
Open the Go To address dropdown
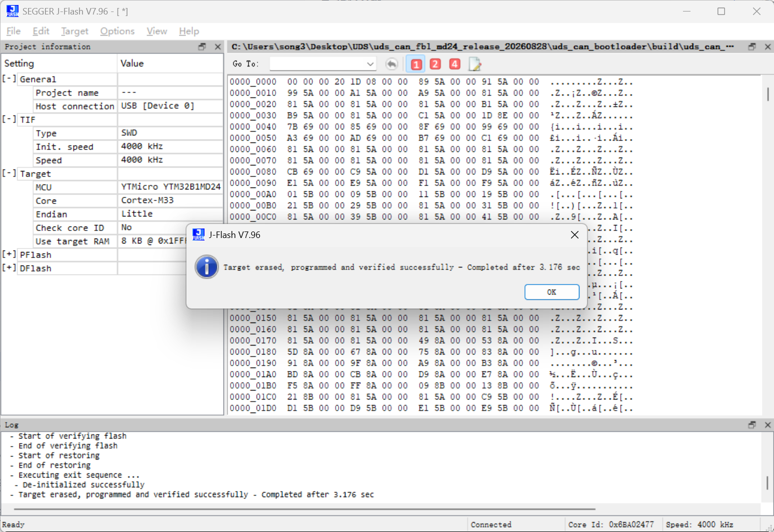coord(370,64)
